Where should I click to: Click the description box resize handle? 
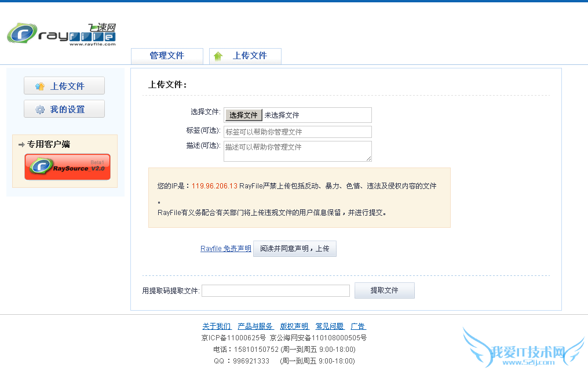click(369, 159)
